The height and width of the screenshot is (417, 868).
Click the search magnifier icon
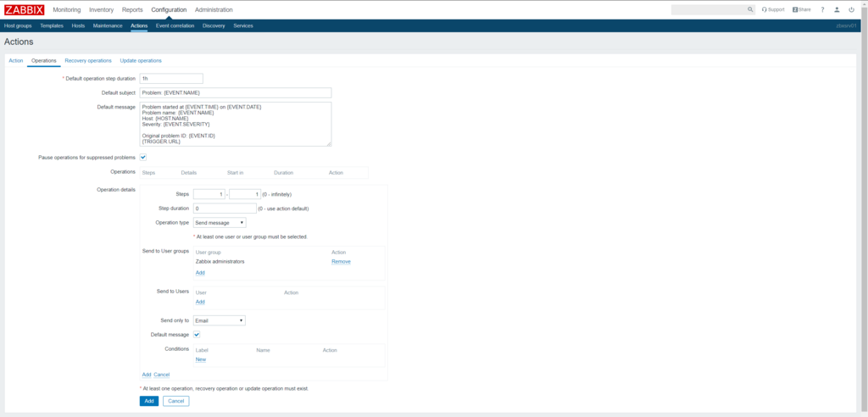pyautogui.click(x=750, y=9)
